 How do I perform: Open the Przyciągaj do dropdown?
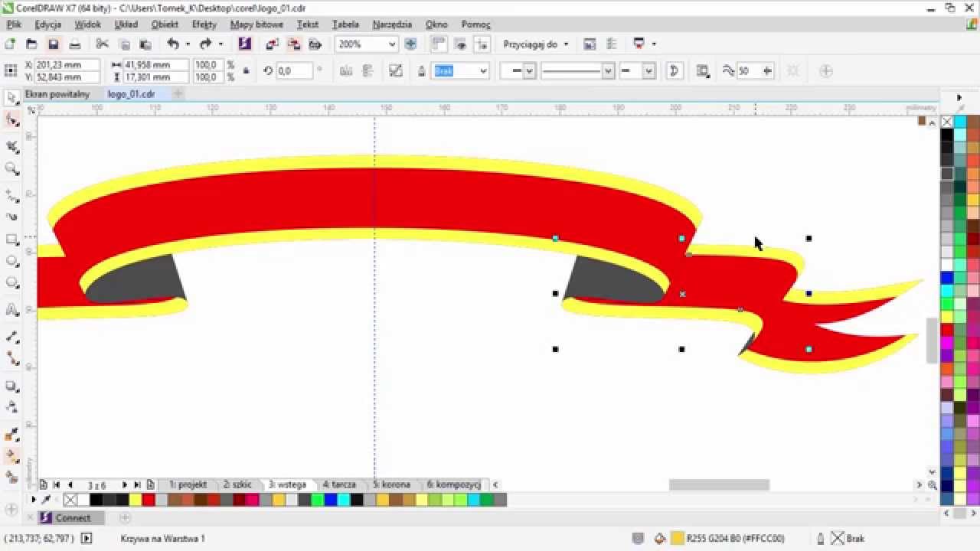(565, 44)
